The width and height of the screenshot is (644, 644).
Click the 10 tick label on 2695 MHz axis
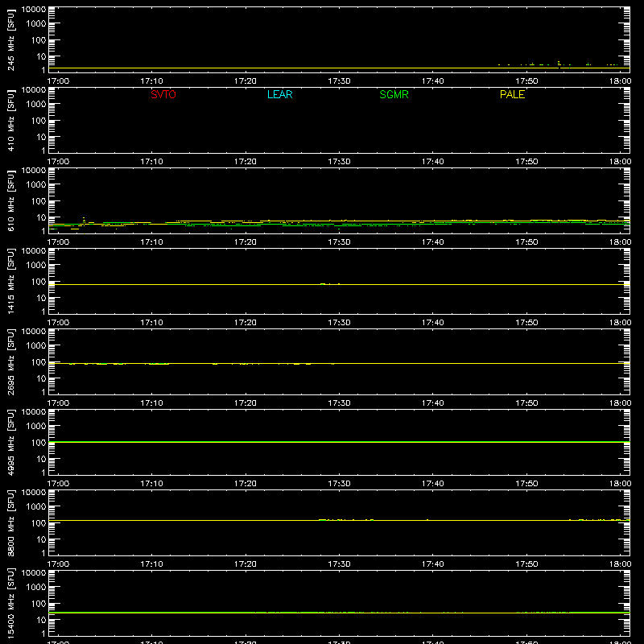pos(42,378)
